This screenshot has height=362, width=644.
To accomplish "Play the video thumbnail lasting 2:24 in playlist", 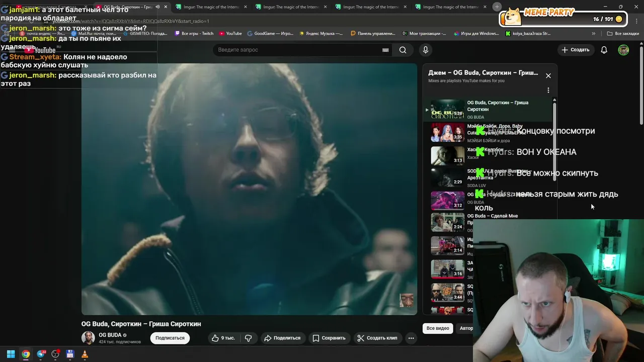I will click(x=447, y=222).
